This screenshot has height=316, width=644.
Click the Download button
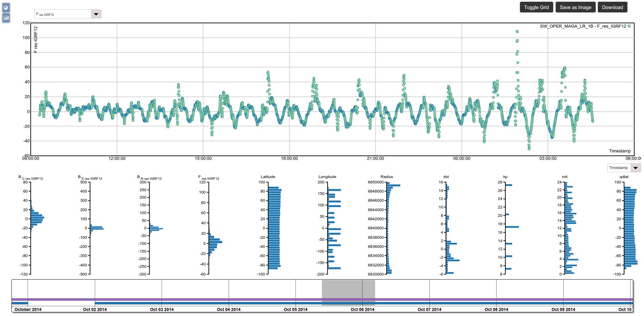pyautogui.click(x=612, y=7)
